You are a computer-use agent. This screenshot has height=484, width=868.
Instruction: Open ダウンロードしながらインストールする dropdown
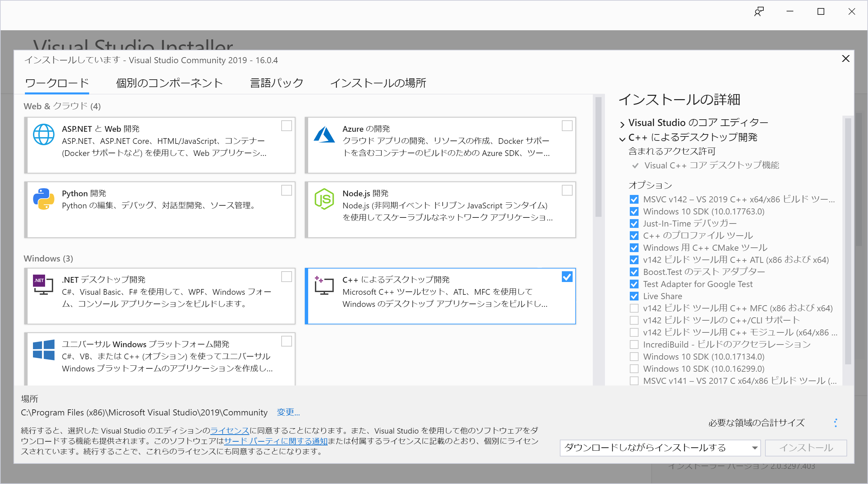tap(660, 448)
